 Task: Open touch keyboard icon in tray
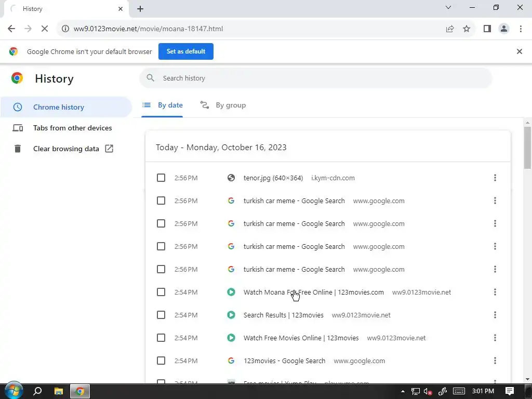tap(459, 391)
